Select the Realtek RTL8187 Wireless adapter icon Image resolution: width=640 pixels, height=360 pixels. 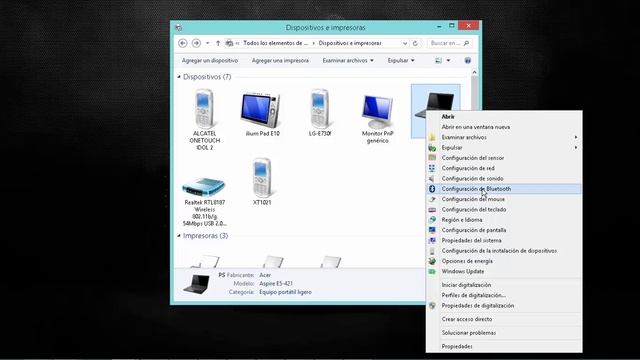(x=204, y=187)
